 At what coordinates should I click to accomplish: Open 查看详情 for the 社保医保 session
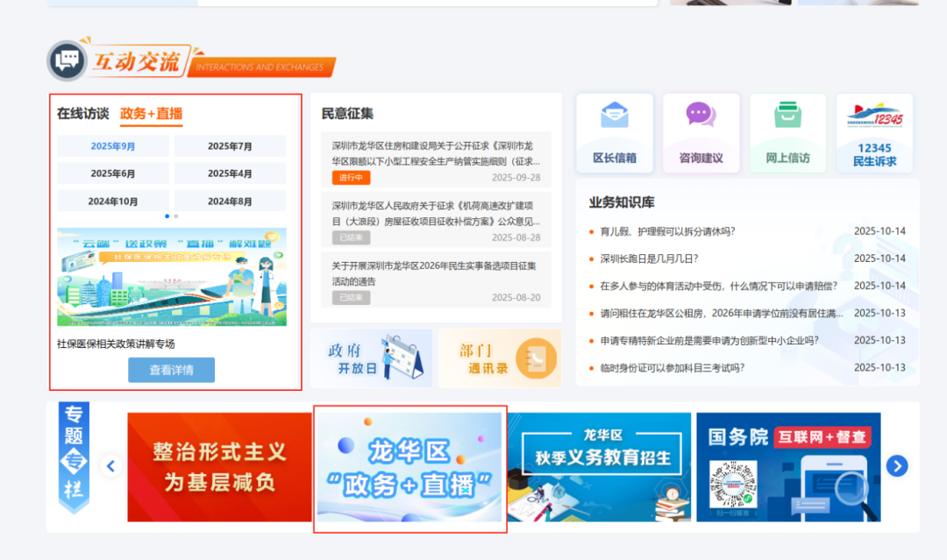pos(171,369)
